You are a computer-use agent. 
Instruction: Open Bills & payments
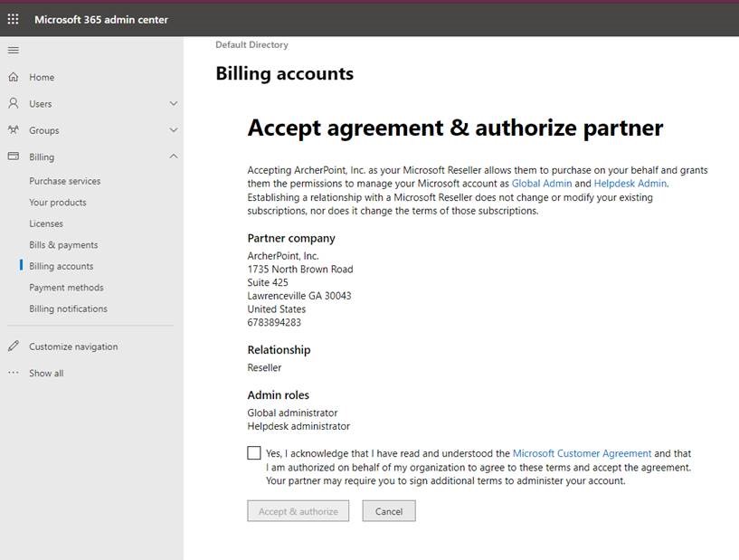[x=63, y=244]
